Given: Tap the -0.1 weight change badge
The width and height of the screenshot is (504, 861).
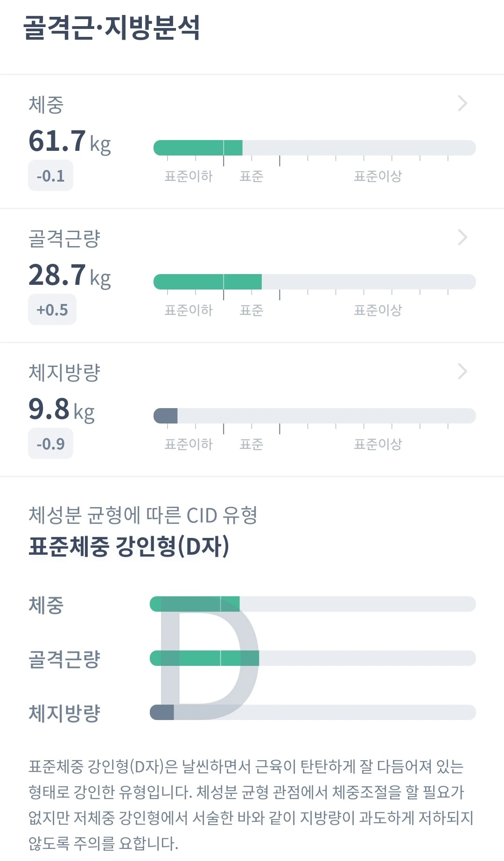Looking at the screenshot, I should [50, 176].
